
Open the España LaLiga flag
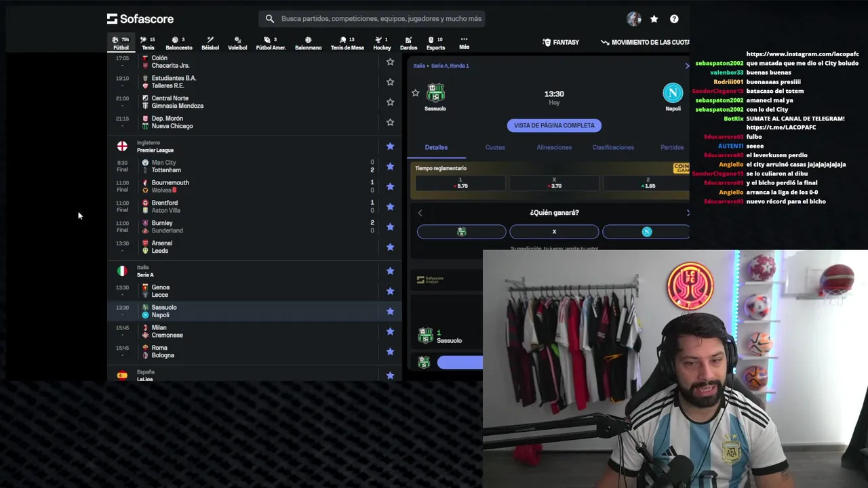[122, 375]
